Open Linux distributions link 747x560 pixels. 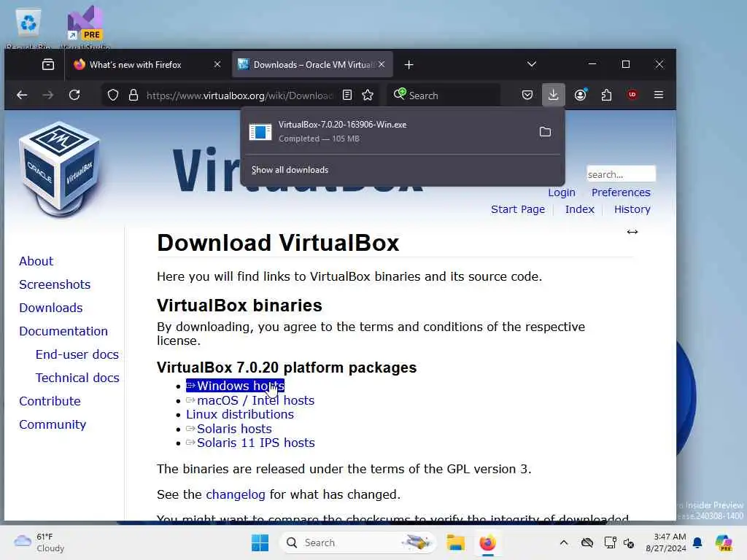point(239,414)
